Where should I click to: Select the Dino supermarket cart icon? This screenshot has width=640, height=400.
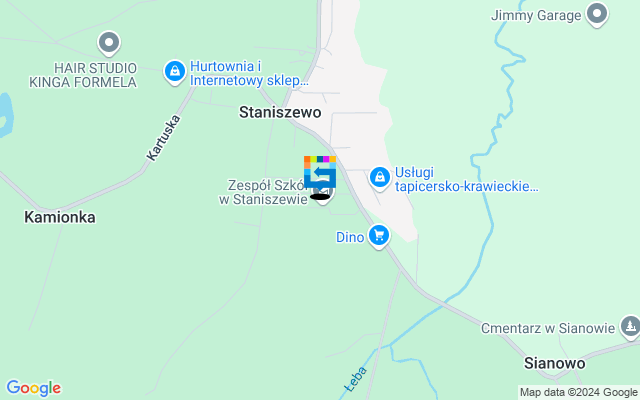pyautogui.click(x=379, y=236)
